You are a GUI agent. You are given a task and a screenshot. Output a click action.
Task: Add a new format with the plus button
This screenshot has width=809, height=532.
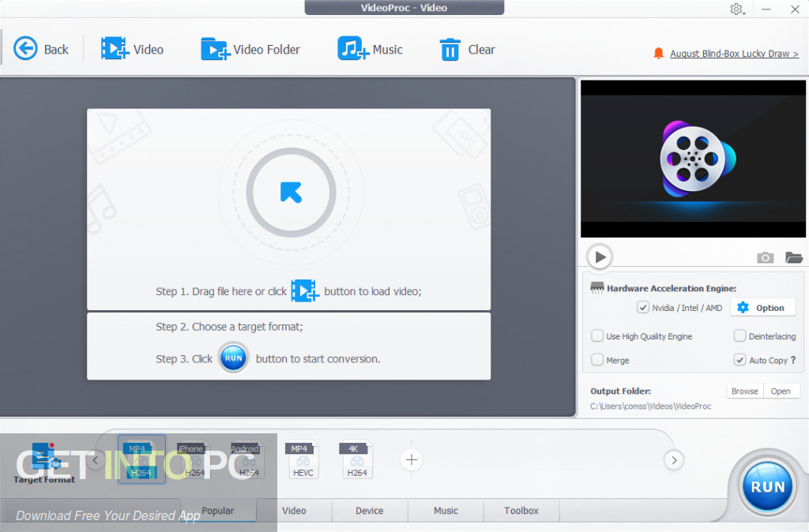411,460
